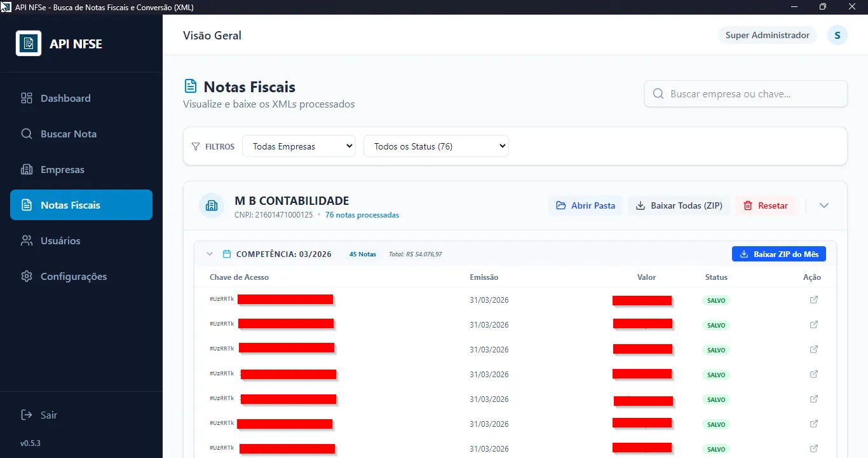Open the third nota's external link icon
The width and height of the screenshot is (868, 458).
coord(814,349)
